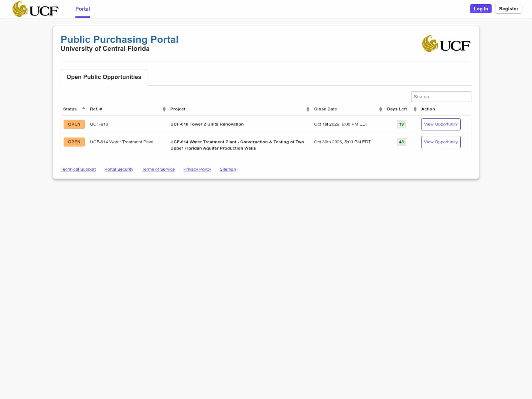
Task: Click the 19 days left badge
Action: click(x=402, y=124)
